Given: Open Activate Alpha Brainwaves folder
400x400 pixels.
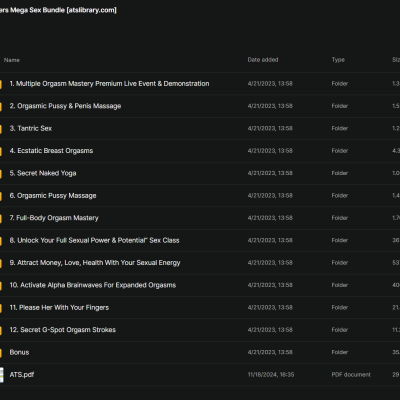Looking at the screenshot, I should pyautogui.click(x=93, y=285).
